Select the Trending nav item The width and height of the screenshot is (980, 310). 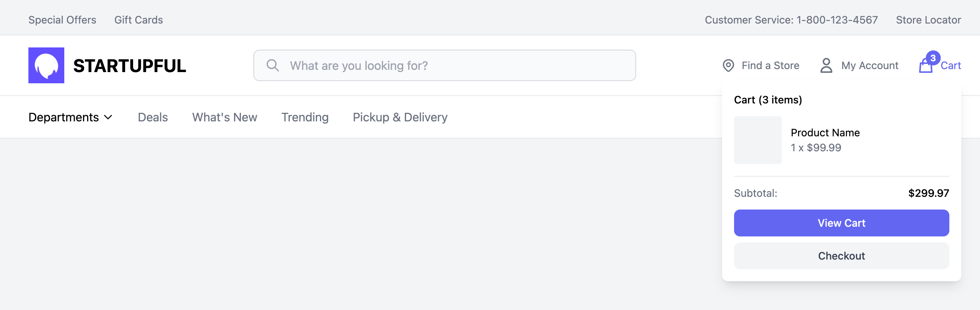tap(305, 117)
